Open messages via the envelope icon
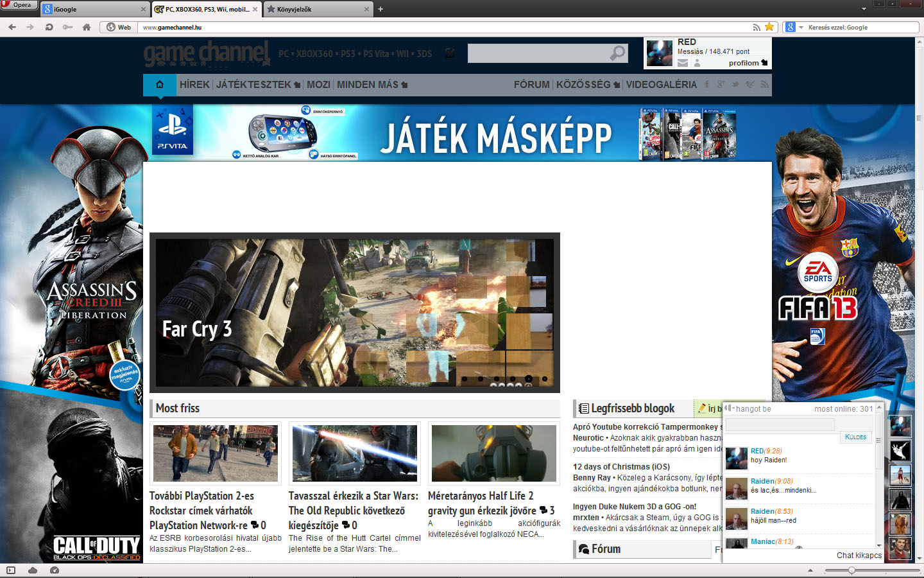 click(683, 63)
